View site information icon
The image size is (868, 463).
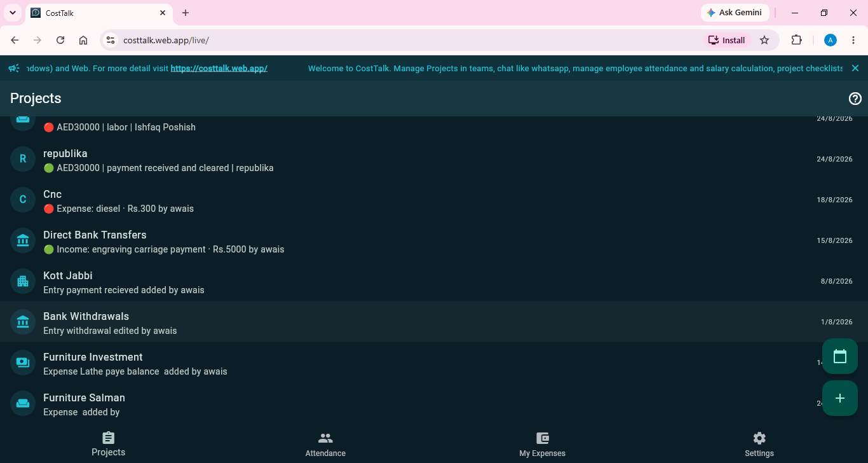[x=111, y=40]
